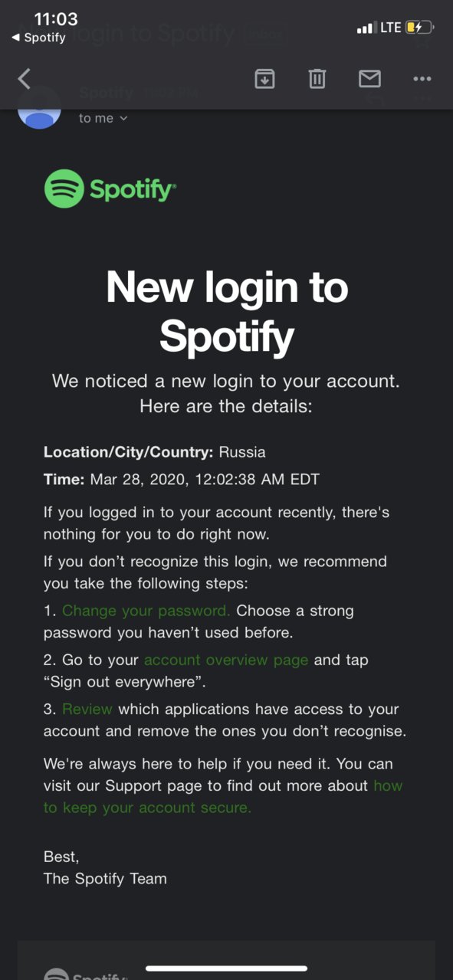Image resolution: width=453 pixels, height=980 pixels.
Task: Mark as unread with the envelope icon
Action: click(x=370, y=78)
